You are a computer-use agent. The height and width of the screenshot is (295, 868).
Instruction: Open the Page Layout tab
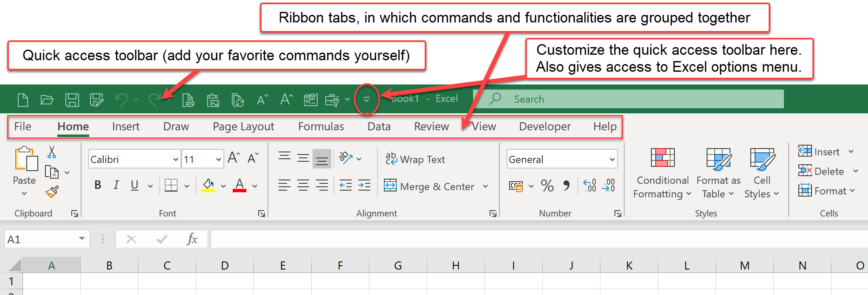[x=243, y=126]
